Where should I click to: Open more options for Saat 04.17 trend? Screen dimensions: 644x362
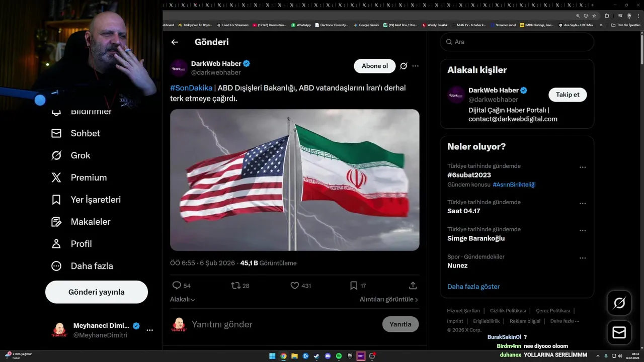pos(583,204)
